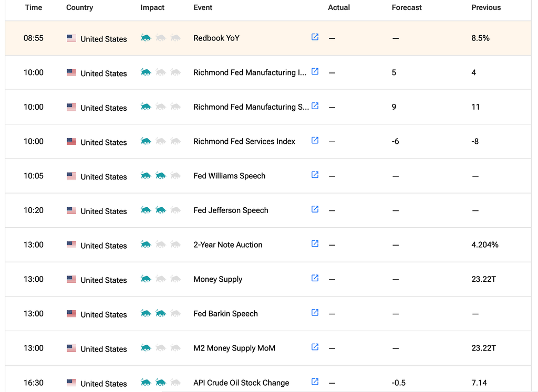This screenshot has height=392, width=538.
Task: Open external link for Fed Williams Speech
Action: click(315, 175)
